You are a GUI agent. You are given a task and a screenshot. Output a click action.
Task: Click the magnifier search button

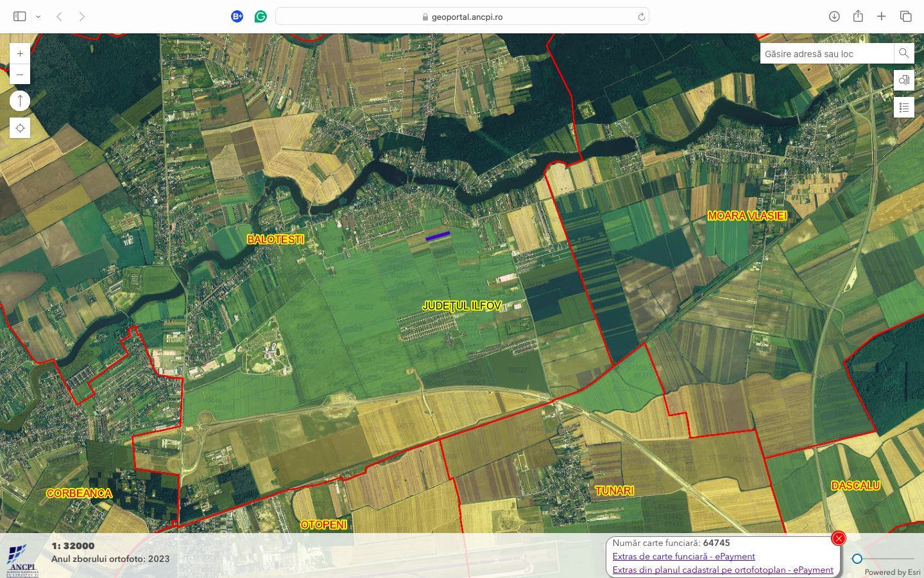pos(903,53)
